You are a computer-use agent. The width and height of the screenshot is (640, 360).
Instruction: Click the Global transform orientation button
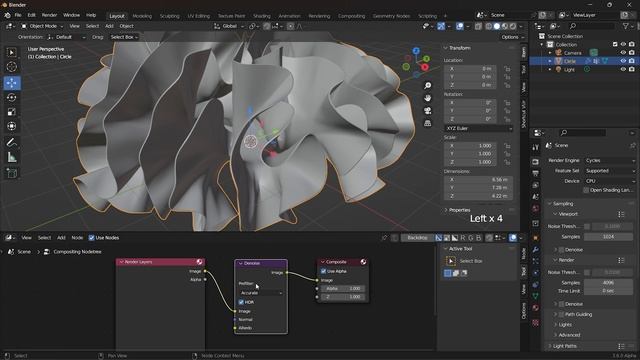point(229,26)
